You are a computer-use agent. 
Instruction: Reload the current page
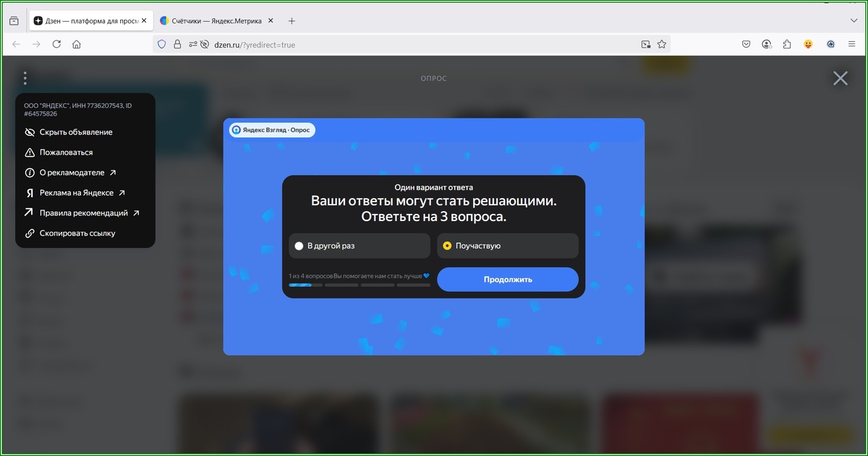click(x=56, y=44)
